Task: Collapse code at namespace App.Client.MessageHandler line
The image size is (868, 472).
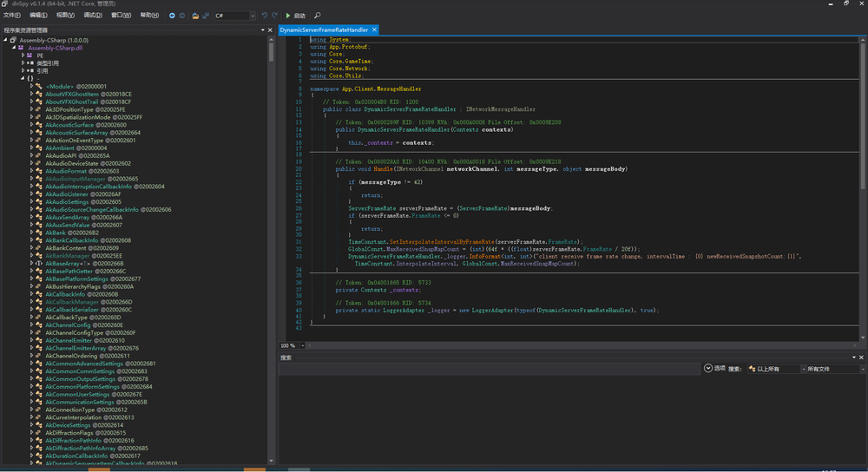Action: pyautogui.click(x=305, y=89)
